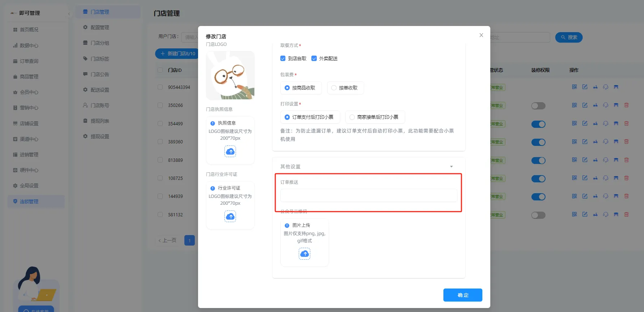Open QR code icon for store 144939
Image resolution: width=644 pixels, height=312 pixels.
[x=574, y=196]
